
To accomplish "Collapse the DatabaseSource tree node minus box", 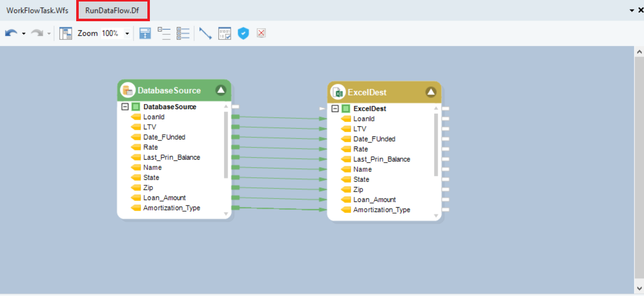I will 125,107.
